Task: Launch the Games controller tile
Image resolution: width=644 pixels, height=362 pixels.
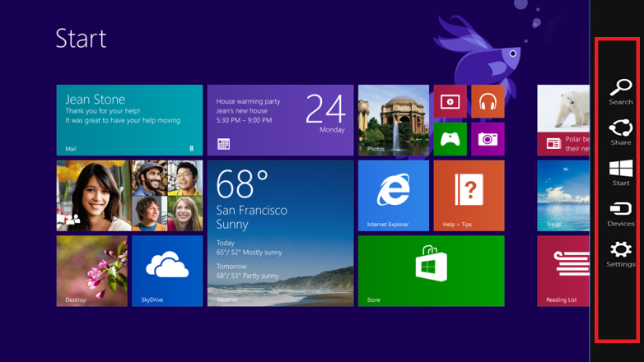Action: [450, 139]
